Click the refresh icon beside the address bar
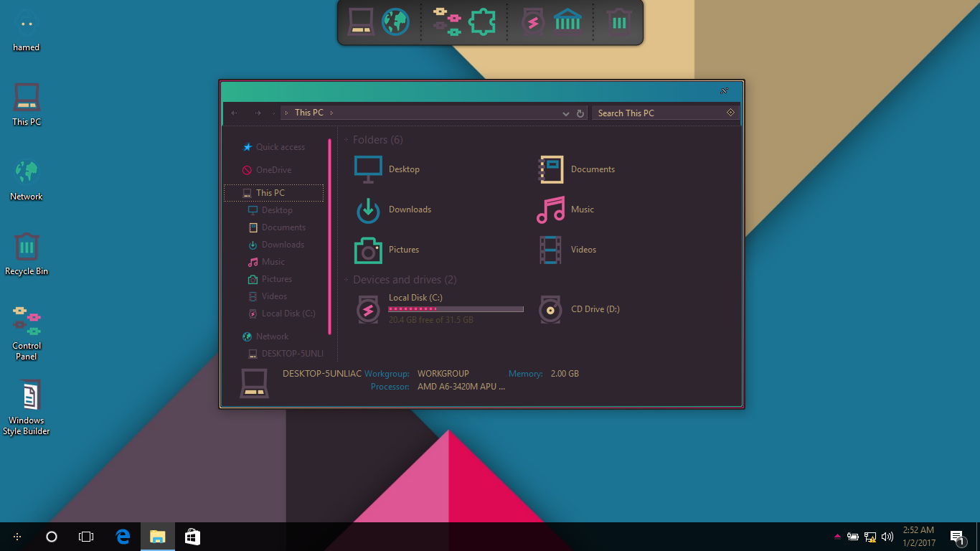The image size is (980, 551). 580,113
